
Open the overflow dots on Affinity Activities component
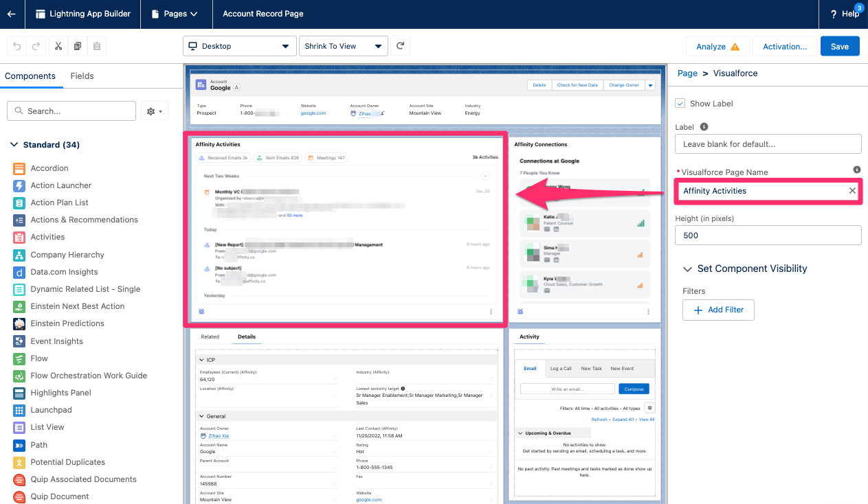(x=491, y=311)
